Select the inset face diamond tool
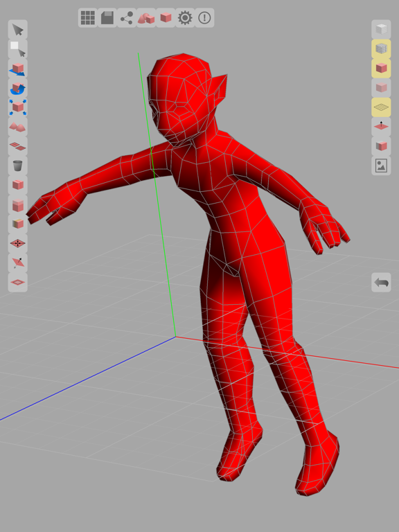Viewport: 399px width, 532px height. [17, 282]
